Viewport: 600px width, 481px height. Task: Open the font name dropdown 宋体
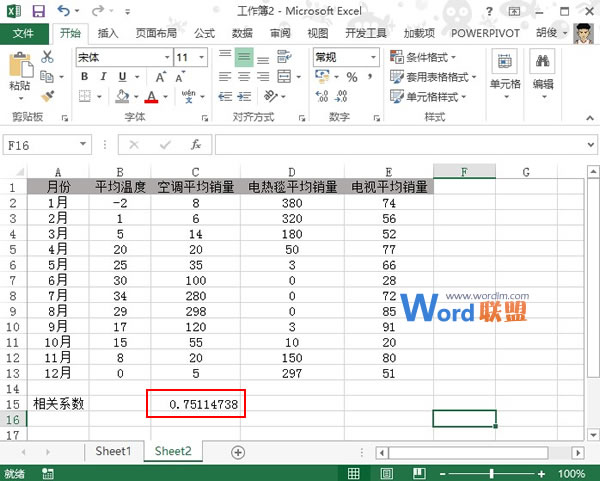(x=167, y=57)
